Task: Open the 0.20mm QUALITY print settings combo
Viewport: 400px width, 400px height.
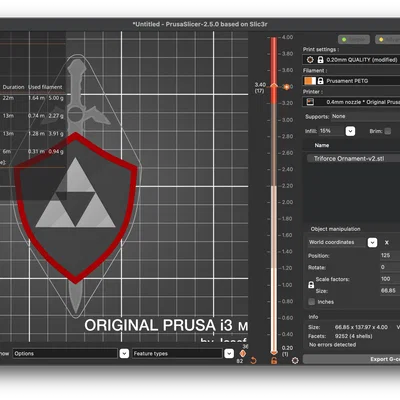Action: 352,60
